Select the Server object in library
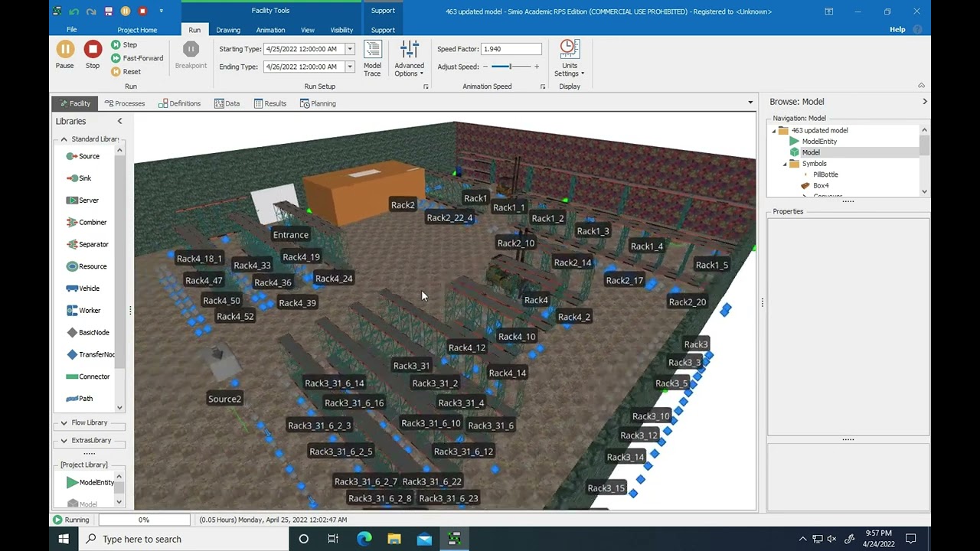 point(82,201)
